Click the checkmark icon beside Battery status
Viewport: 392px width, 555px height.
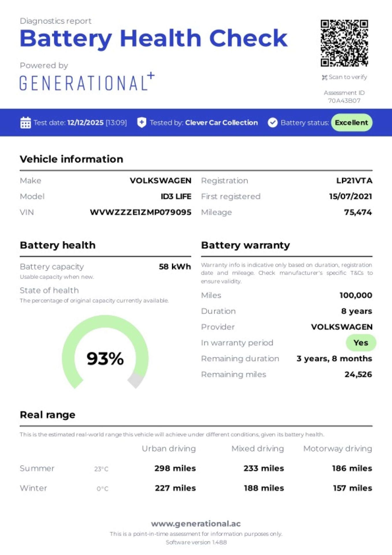coord(272,123)
